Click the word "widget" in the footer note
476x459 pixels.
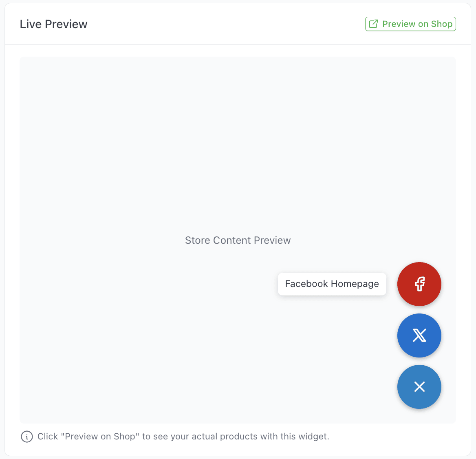click(x=315, y=437)
